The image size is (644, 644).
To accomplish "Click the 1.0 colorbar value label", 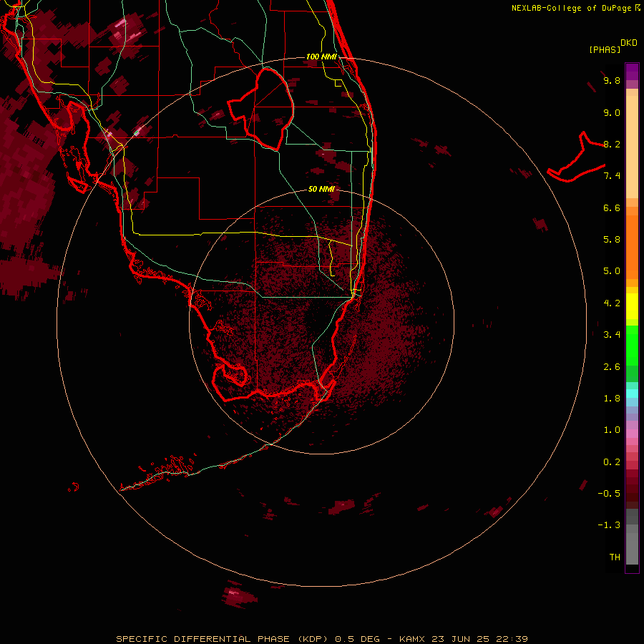I will click(612, 430).
